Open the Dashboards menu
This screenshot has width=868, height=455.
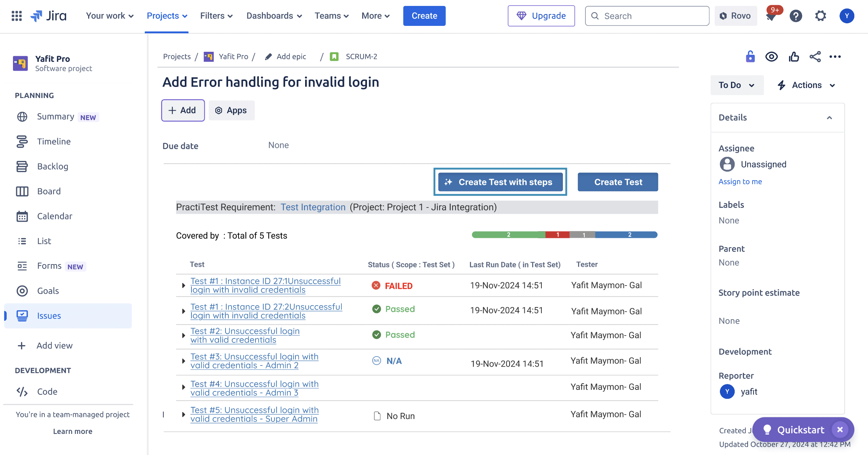click(274, 16)
